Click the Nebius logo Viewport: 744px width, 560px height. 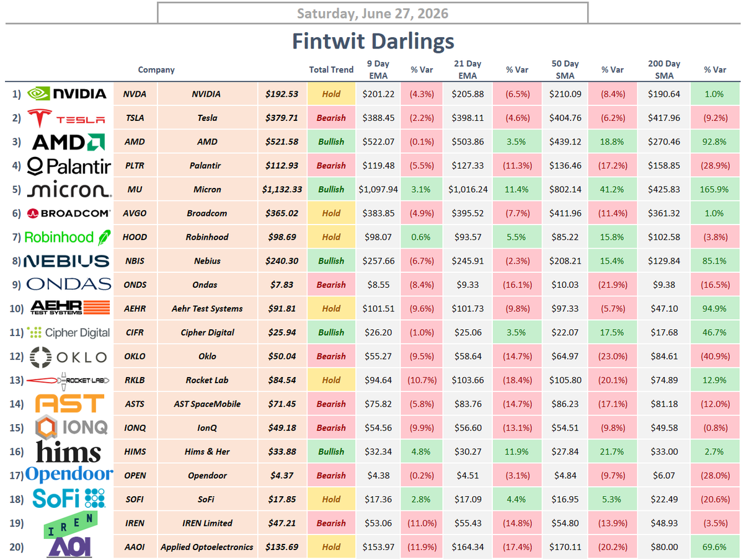(66, 261)
